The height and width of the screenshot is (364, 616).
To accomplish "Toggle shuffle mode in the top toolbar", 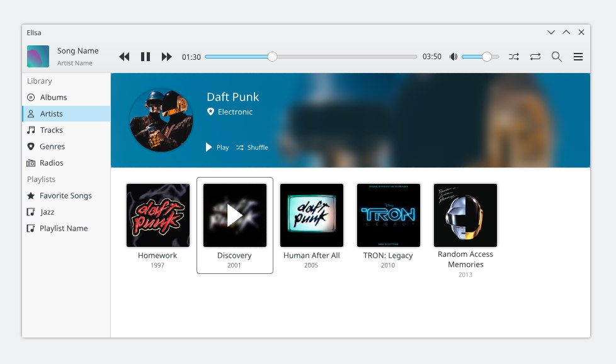I will [514, 57].
